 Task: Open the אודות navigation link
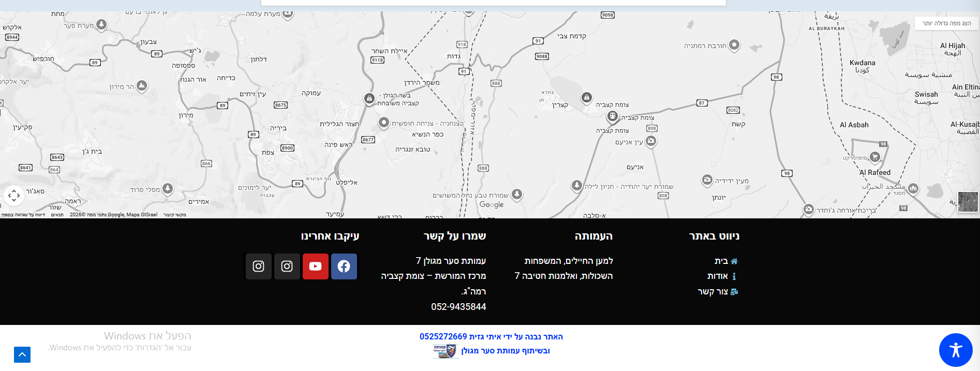pyautogui.click(x=718, y=276)
